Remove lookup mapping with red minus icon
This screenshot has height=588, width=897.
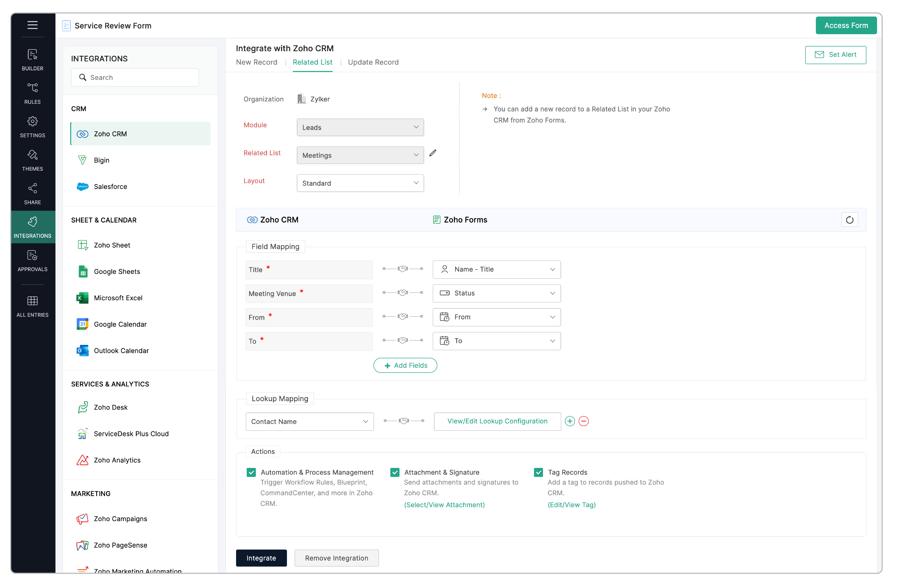[x=583, y=421]
